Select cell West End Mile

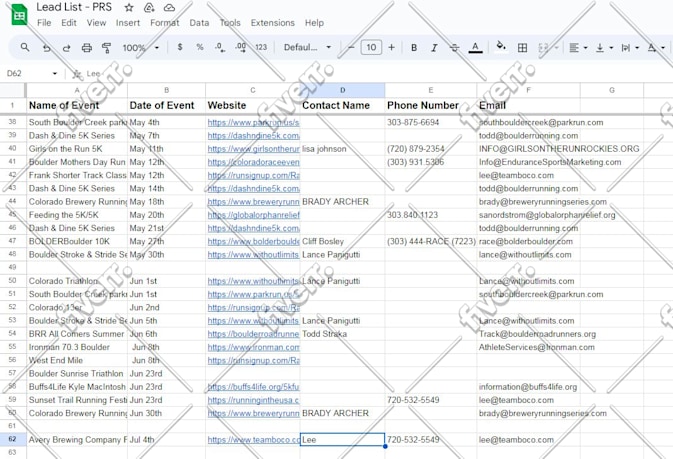pyautogui.click(x=77, y=361)
